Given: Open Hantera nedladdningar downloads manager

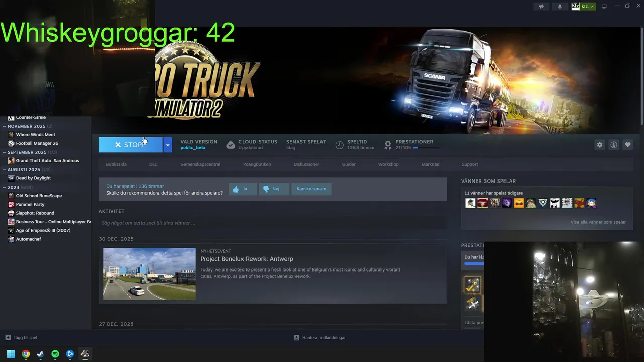Looking at the screenshot, I should tap(319, 338).
